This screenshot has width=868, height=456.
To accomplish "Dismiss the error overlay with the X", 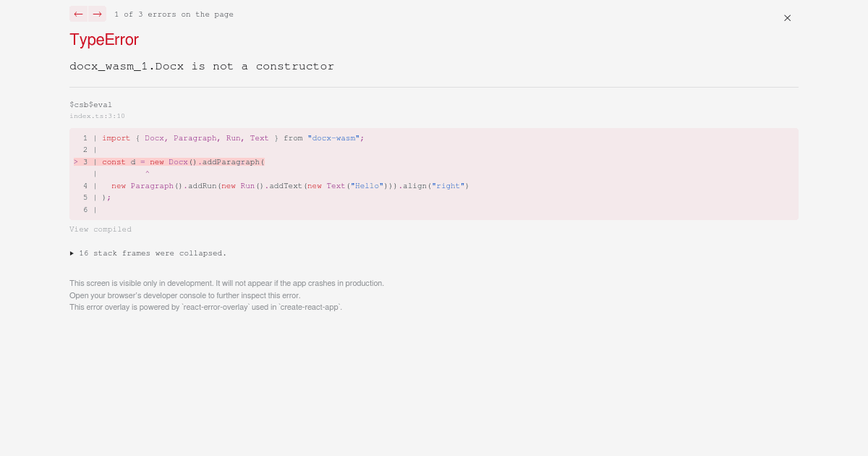I will click(x=787, y=18).
